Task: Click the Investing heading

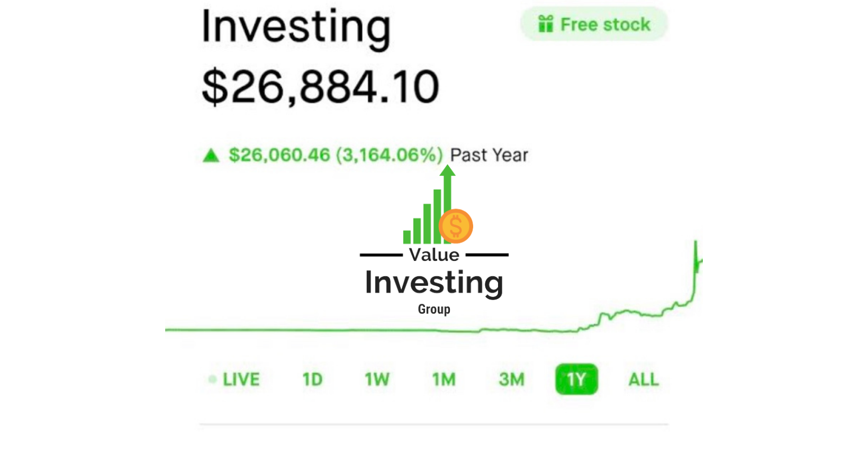Action: (x=296, y=28)
